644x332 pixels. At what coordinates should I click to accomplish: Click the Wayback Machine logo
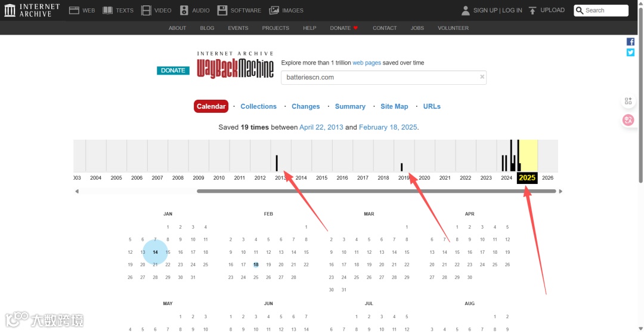coord(235,65)
